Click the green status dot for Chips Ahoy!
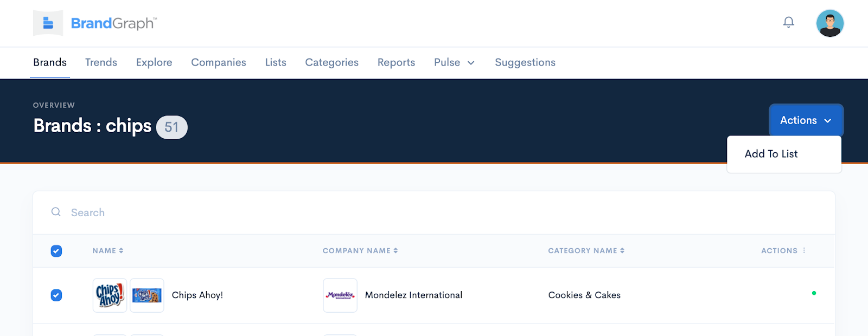Image resolution: width=868 pixels, height=336 pixels. tap(814, 293)
